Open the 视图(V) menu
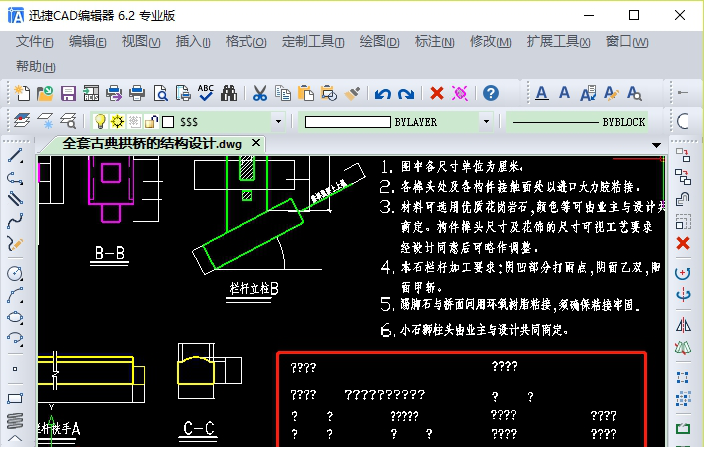Viewport: 704px width, 464px height. [x=141, y=42]
